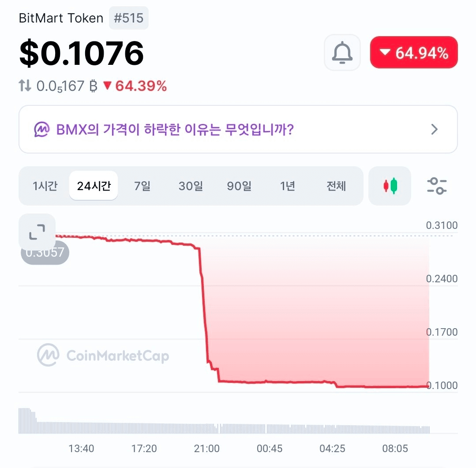
Task: Expand the chart to fullscreen
Action: pos(37,232)
